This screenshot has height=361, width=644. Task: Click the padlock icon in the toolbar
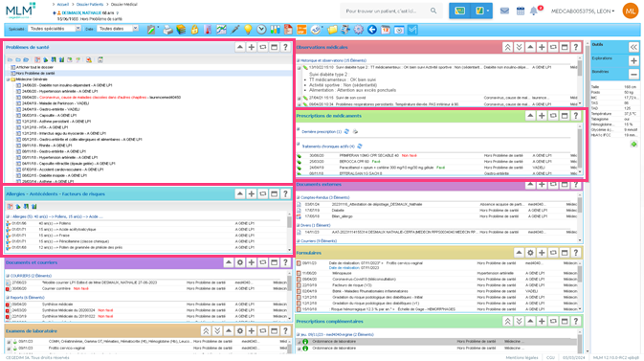[x=194, y=29]
